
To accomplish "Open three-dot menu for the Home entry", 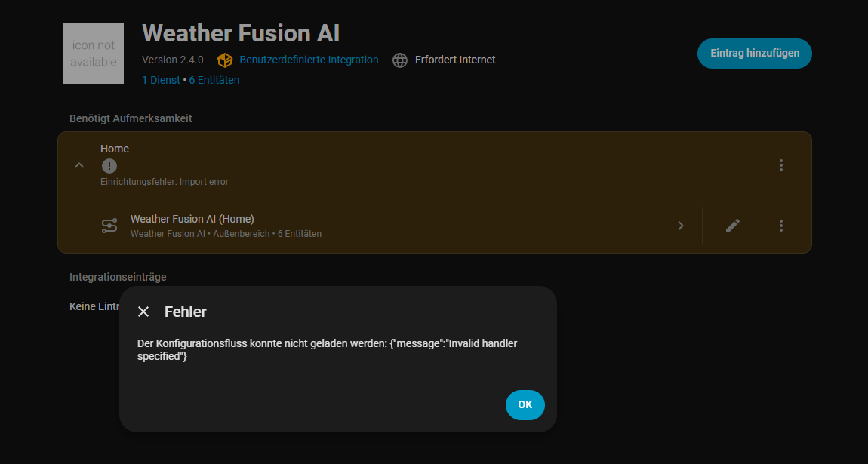I will pyautogui.click(x=781, y=165).
